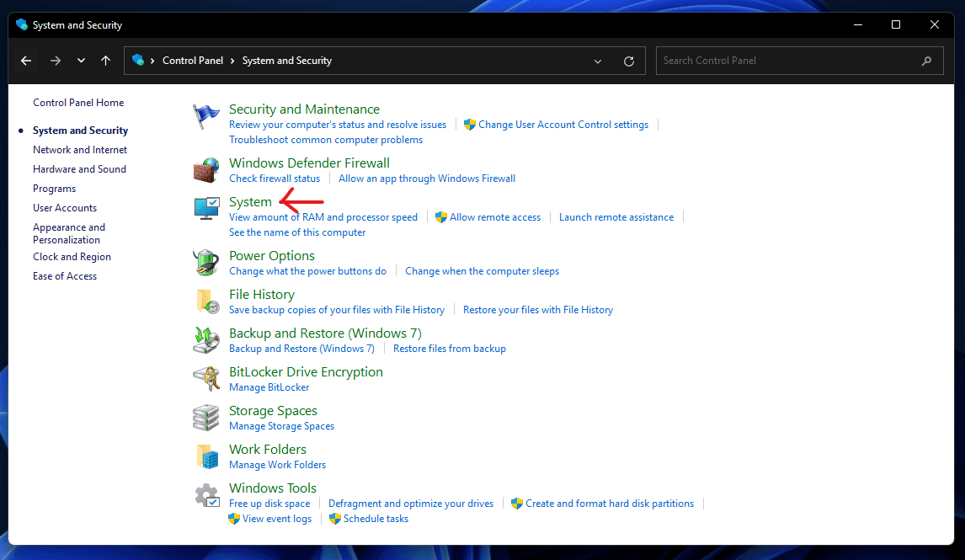This screenshot has height=560, width=965.
Task: Open User Accounts category
Action: coord(65,207)
